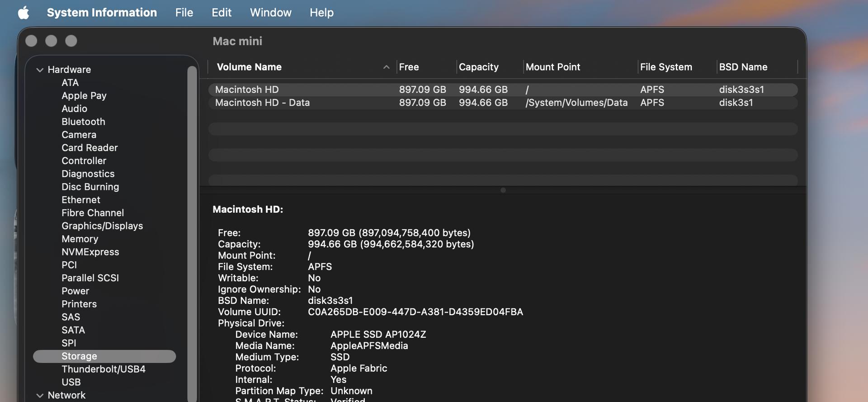Select Fibre Channel in the sidebar
This screenshot has width=868, height=402.
(x=93, y=213)
